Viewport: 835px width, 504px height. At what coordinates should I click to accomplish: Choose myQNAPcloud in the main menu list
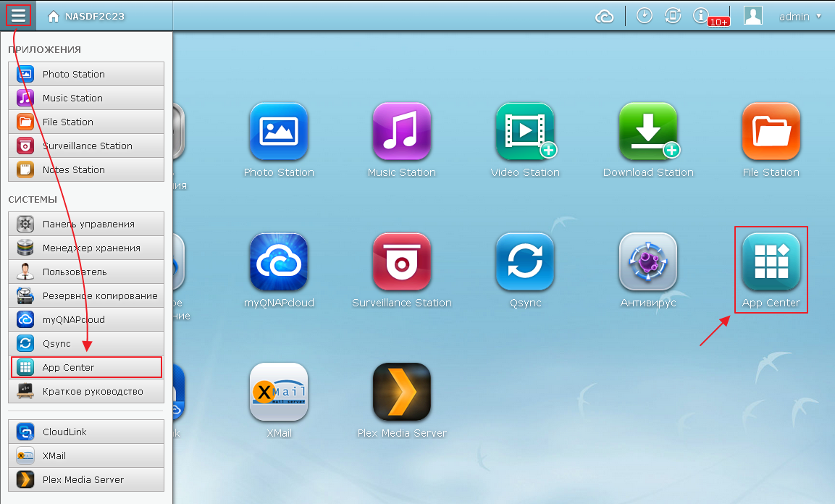86,320
